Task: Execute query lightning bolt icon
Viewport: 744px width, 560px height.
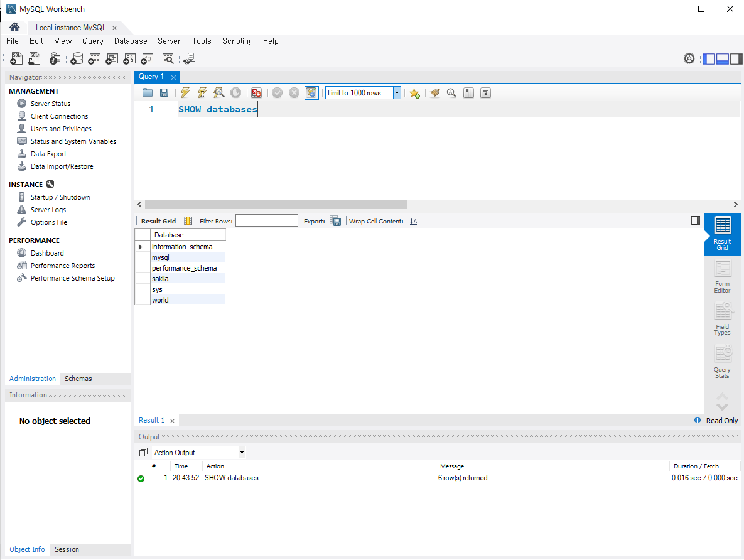Action: [x=185, y=92]
